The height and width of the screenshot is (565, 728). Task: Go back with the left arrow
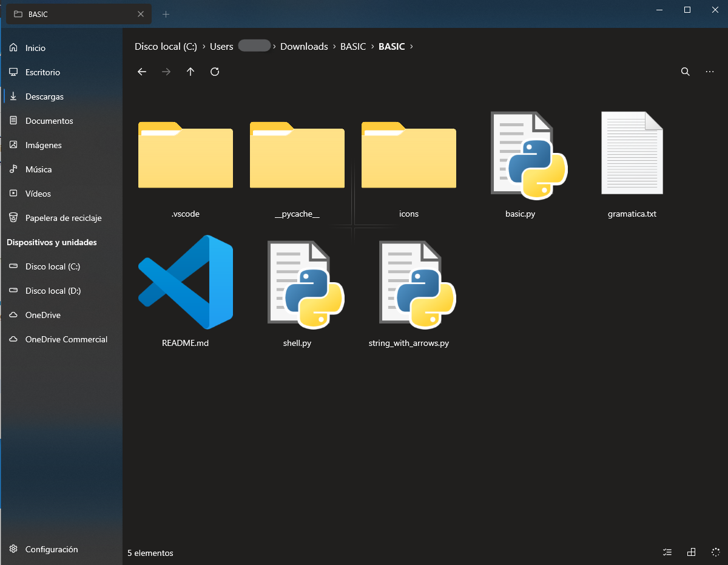pyautogui.click(x=142, y=72)
